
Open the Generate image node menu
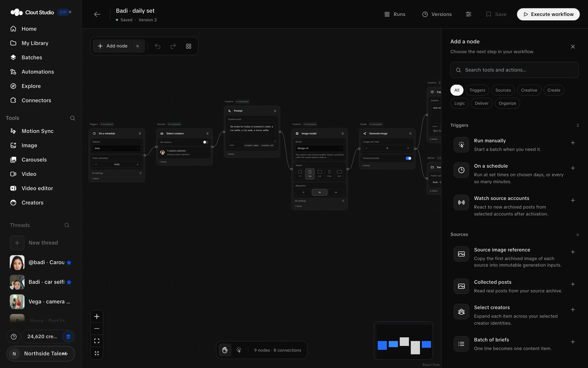410,133
